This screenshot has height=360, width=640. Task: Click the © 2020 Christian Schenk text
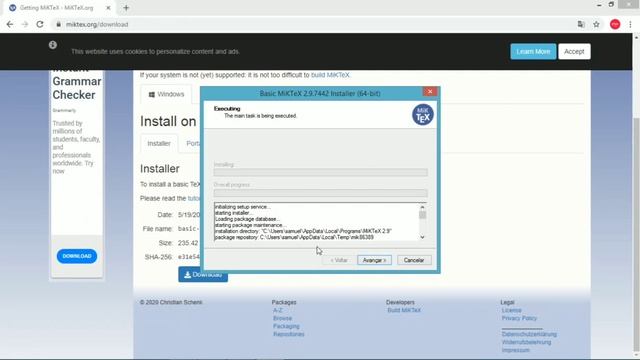tap(171, 302)
